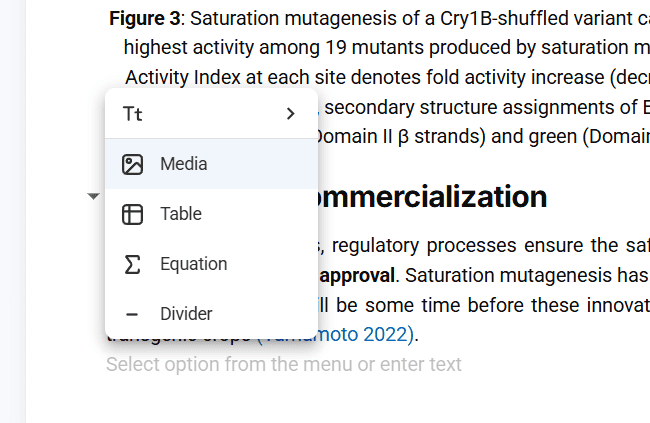Click the Commercialization heading text
The image size is (650, 423).
pos(432,197)
